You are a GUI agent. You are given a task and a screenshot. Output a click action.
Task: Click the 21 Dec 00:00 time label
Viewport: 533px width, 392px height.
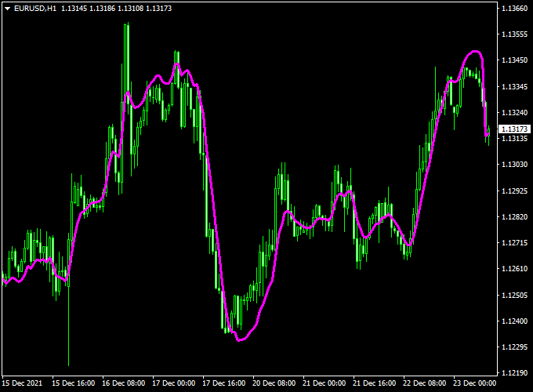tap(325, 383)
